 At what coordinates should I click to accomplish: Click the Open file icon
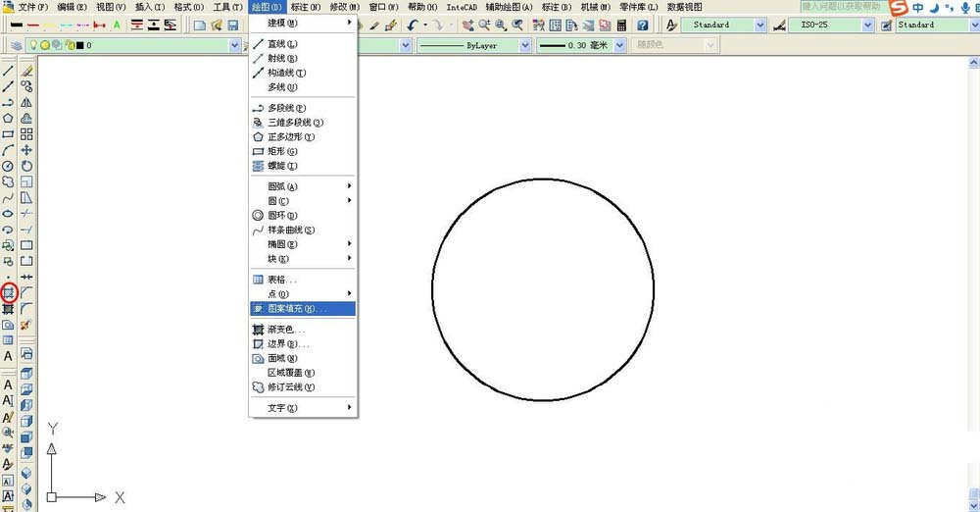[x=217, y=26]
